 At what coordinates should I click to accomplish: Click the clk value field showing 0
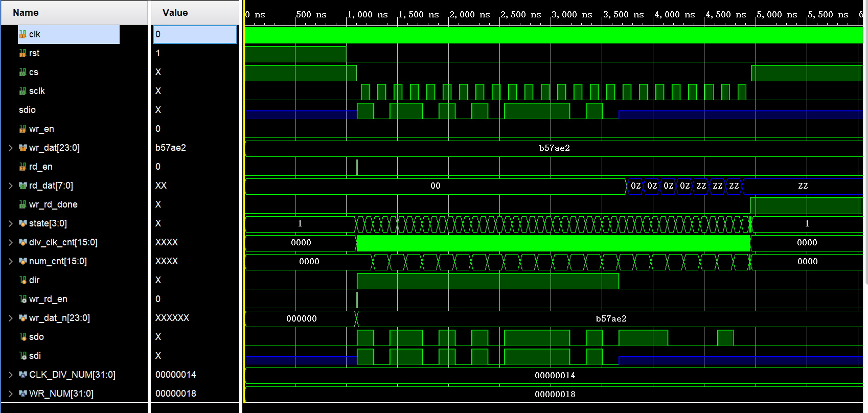195,34
